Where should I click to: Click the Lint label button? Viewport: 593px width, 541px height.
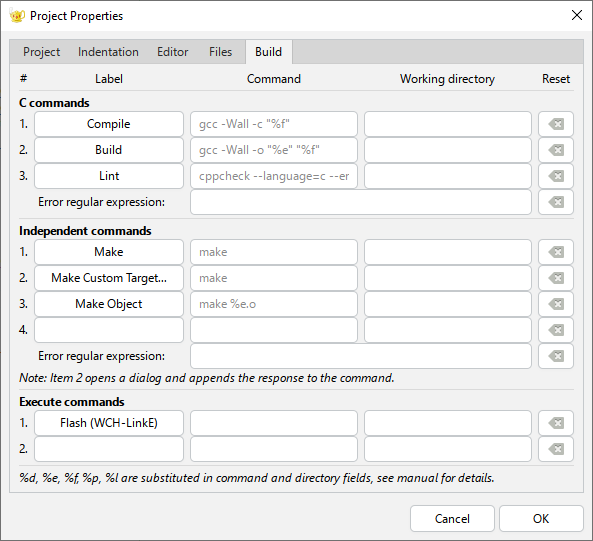[x=109, y=176]
